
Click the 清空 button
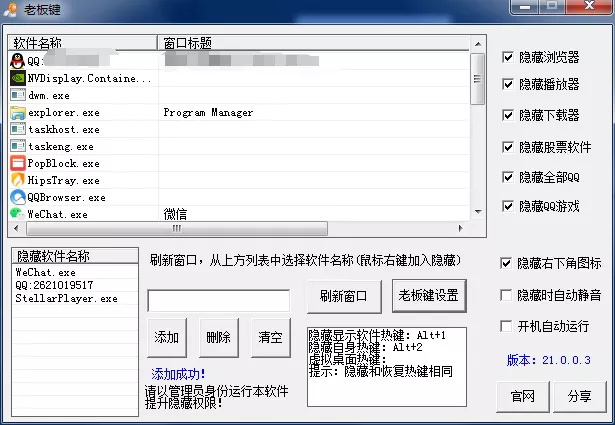tap(271, 337)
